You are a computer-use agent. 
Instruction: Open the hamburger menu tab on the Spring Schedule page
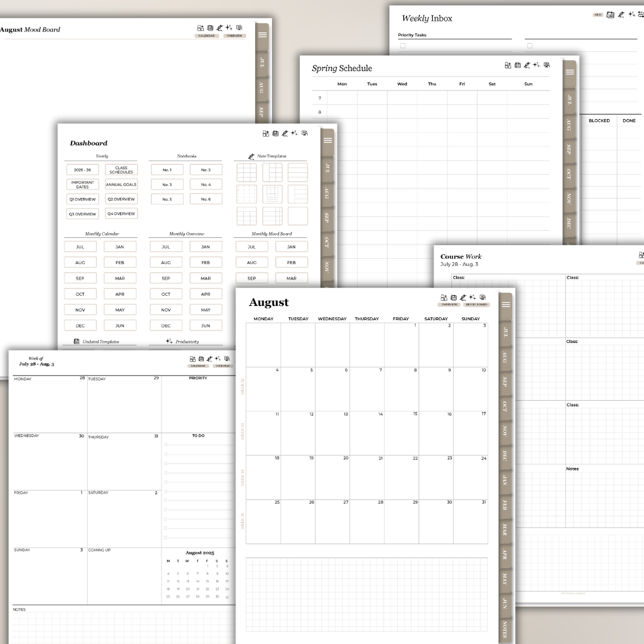(569, 72)
